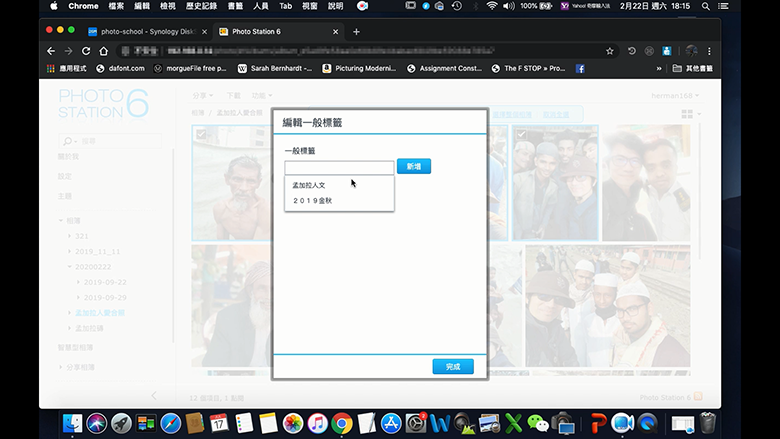780x439 pixels.
Task: Go back to previous page in Chrome
Action: coord(51,51)
